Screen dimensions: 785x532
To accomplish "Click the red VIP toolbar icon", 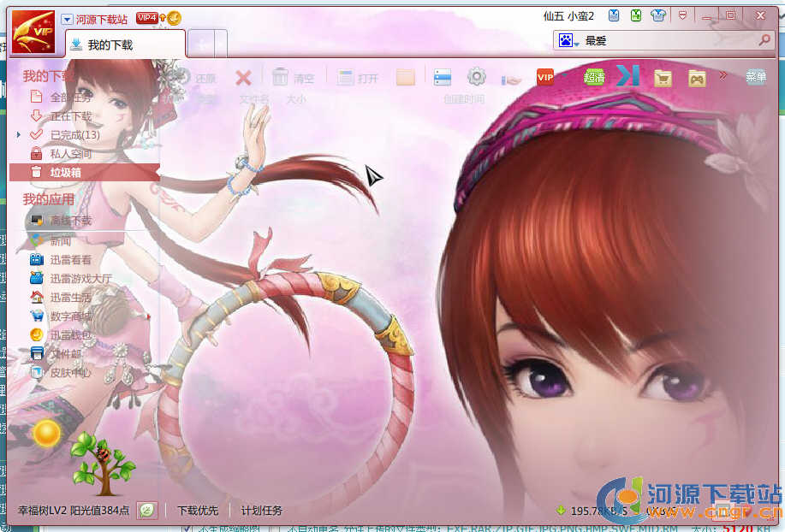I will click(545, 78).
